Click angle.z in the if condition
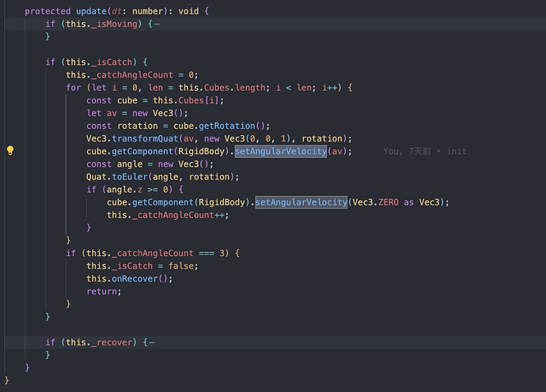Screen dimensions: 546x392 [x=124, y=190]
